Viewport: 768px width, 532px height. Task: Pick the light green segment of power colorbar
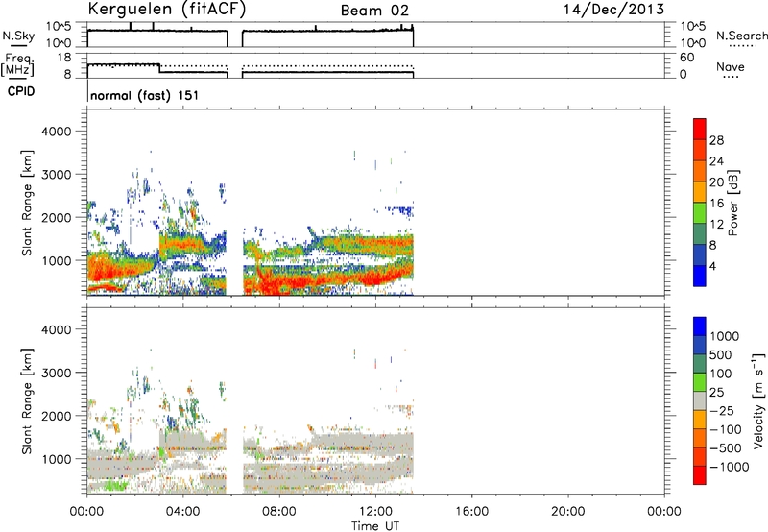pyautogui.click(x=700, y=213)
